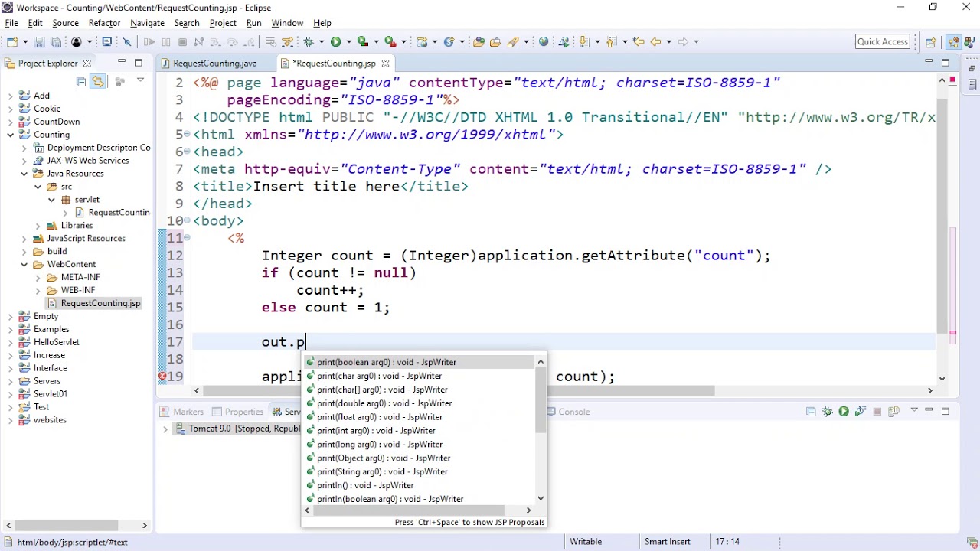Open the Console view tab
Screen dimensions: 980x551
(567, 412)
